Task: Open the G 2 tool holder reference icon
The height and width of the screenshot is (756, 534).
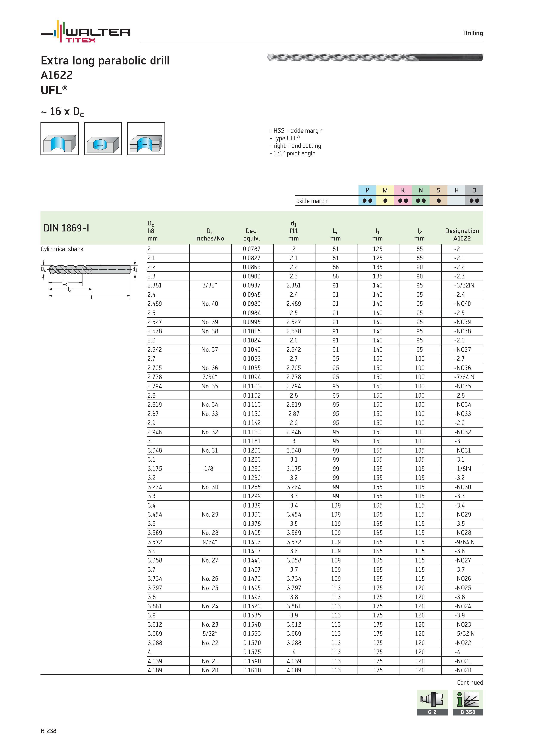Action: (x=432, y=702)
